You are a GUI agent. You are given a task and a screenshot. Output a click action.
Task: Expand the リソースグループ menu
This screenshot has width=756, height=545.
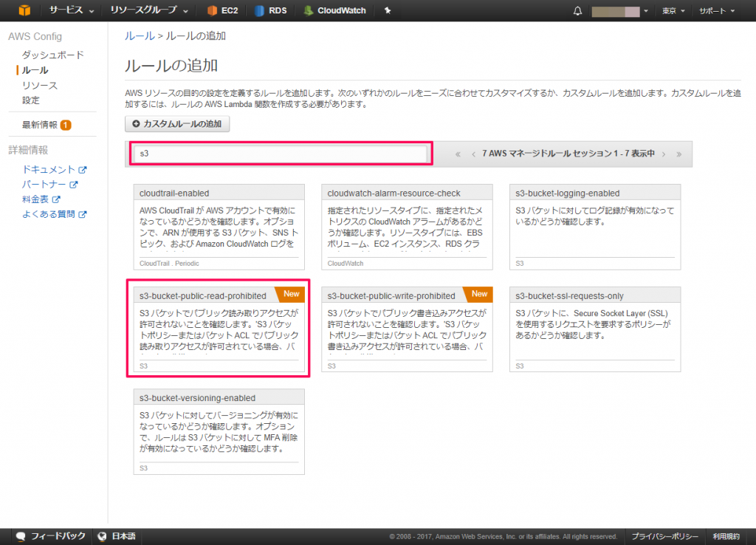click(x=148, y=10)
